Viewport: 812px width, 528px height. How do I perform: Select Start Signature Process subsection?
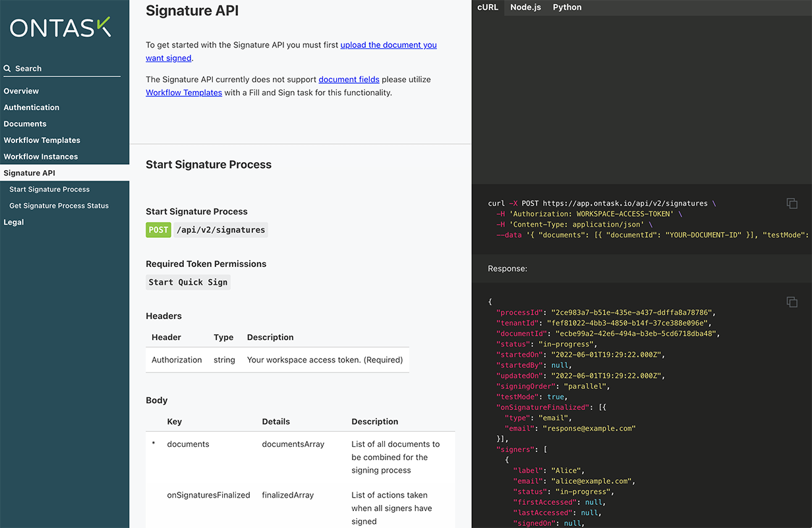click(49, 189)
